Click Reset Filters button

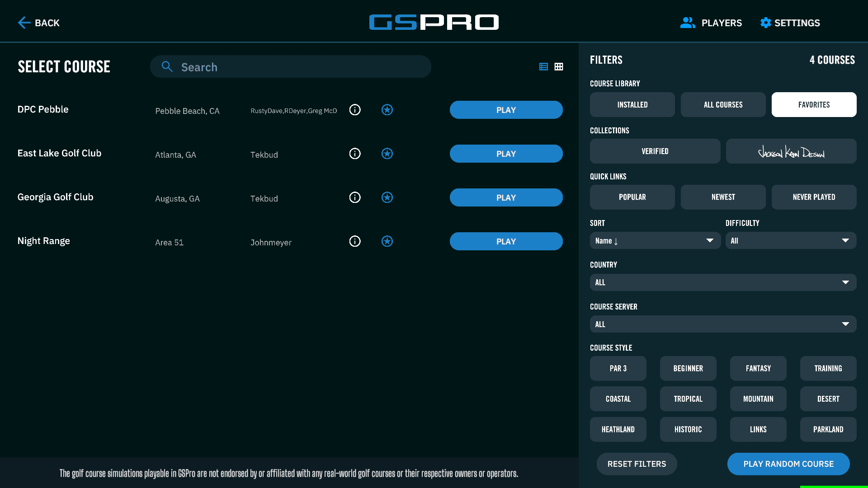click(637, 464)
